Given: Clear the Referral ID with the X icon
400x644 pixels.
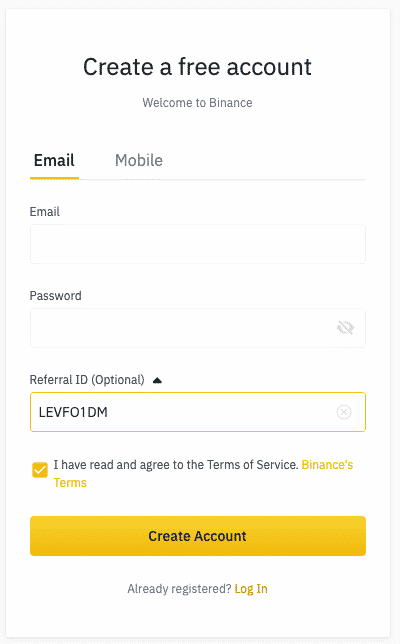Looking at the screenshot, I should coord(344,412).
